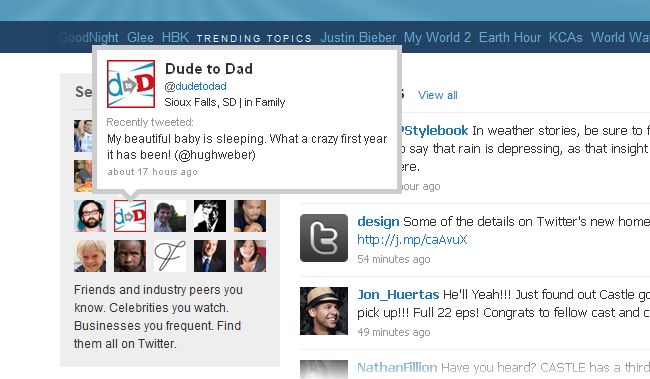Select the smiling woman avatar in last row
Screen dimensions: 650x379
250,256
